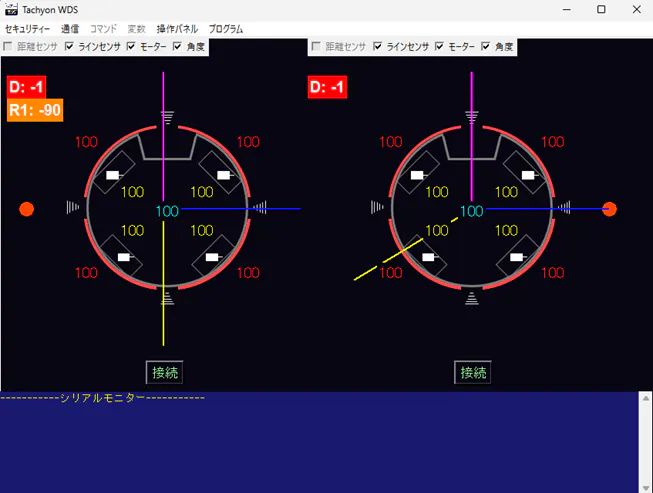Open the セキュリティー menu
The width and height of the screenshot is (653, 493).
(x=27, y=29)
